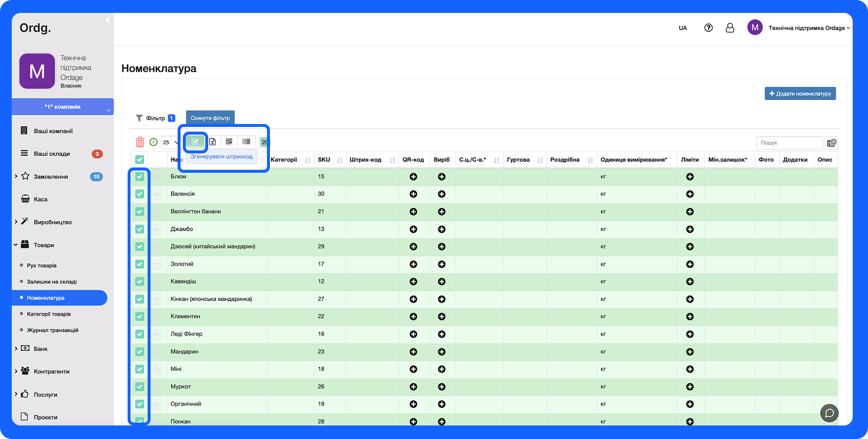Click into the Пошук search field
The image size is (868, 439).
(x=789, y=143)
